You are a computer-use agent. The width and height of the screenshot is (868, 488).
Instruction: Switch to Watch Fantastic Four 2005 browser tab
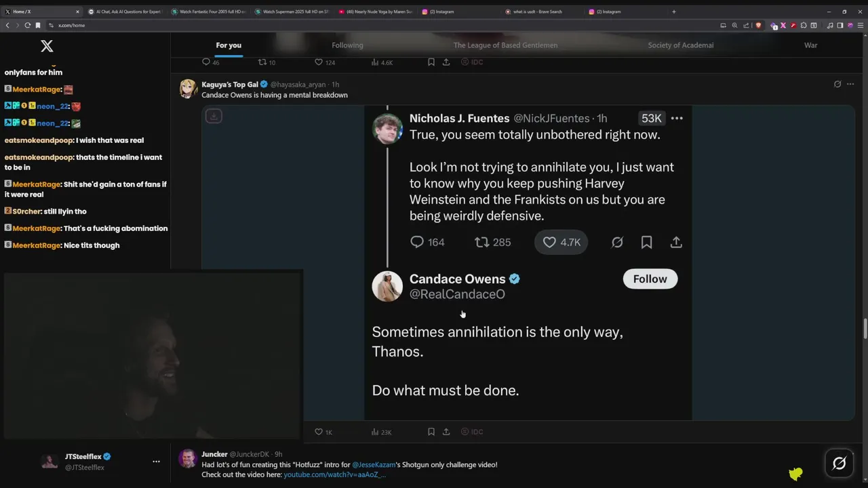pyautogui.click(x=209, y=12)
